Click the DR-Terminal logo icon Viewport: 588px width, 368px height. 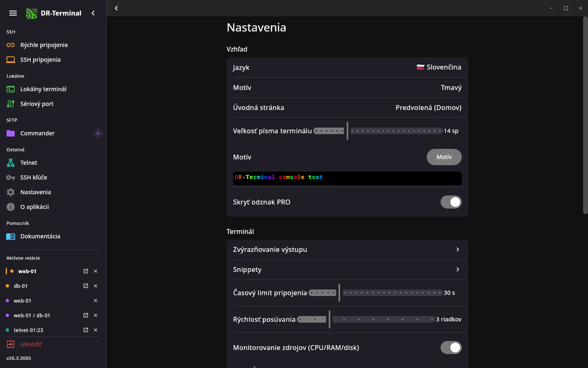[31, 13]
